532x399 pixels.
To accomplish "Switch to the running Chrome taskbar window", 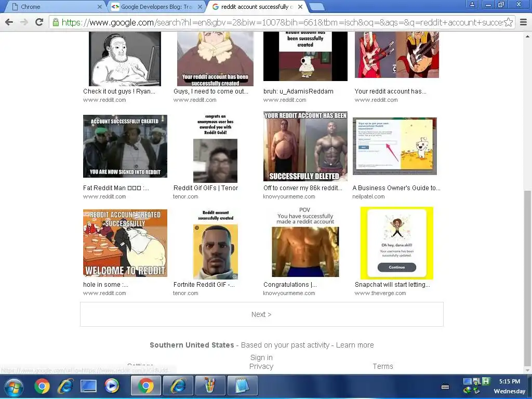I will click(x=146, y=386).
